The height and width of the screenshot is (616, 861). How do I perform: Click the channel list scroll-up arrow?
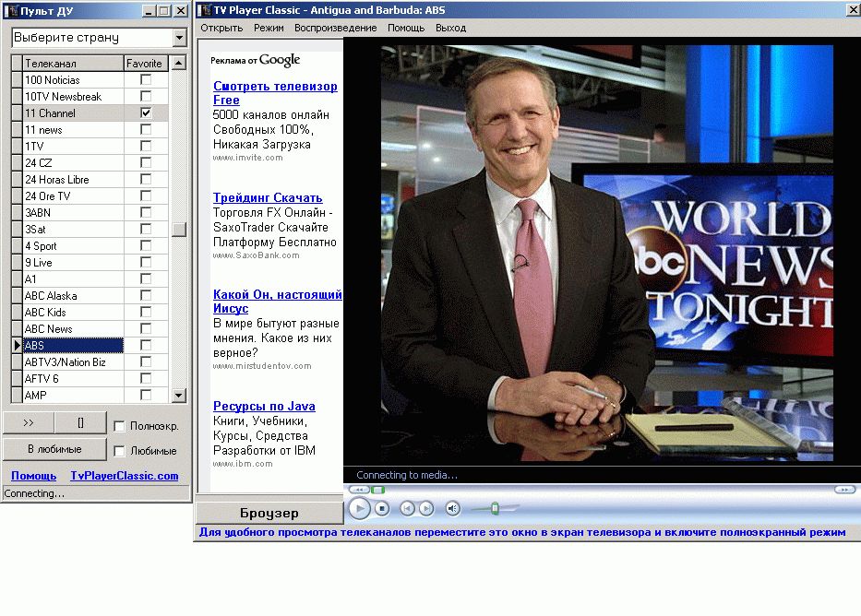coord(179,64)
